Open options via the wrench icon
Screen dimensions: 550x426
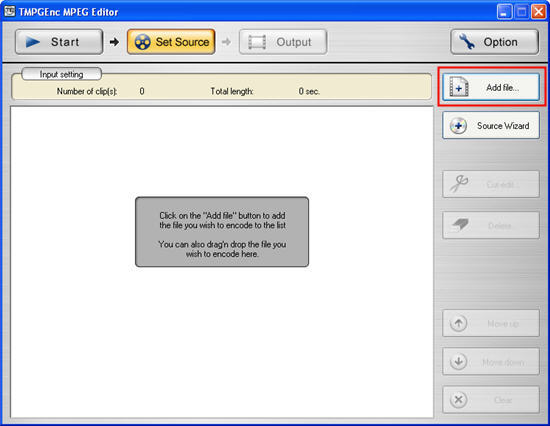pyautogui.click(x=467, y=42)
